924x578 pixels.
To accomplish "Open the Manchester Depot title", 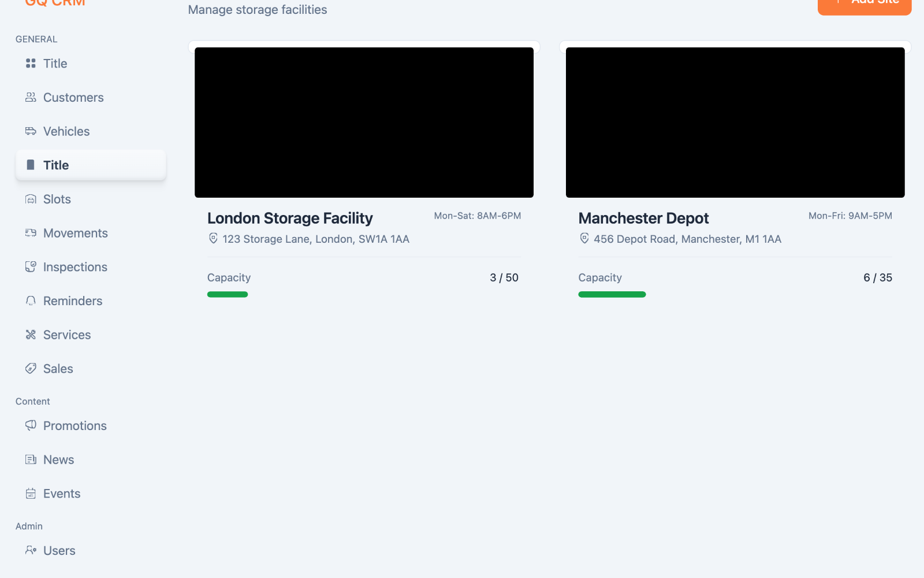I will coord(643,218).
